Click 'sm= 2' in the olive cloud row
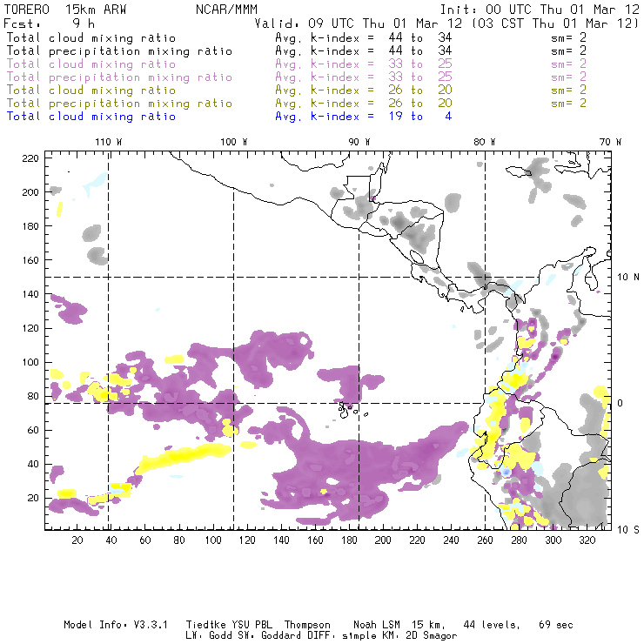Image resolution: width=644 pixels, height=644 pixels. point(569,90)
